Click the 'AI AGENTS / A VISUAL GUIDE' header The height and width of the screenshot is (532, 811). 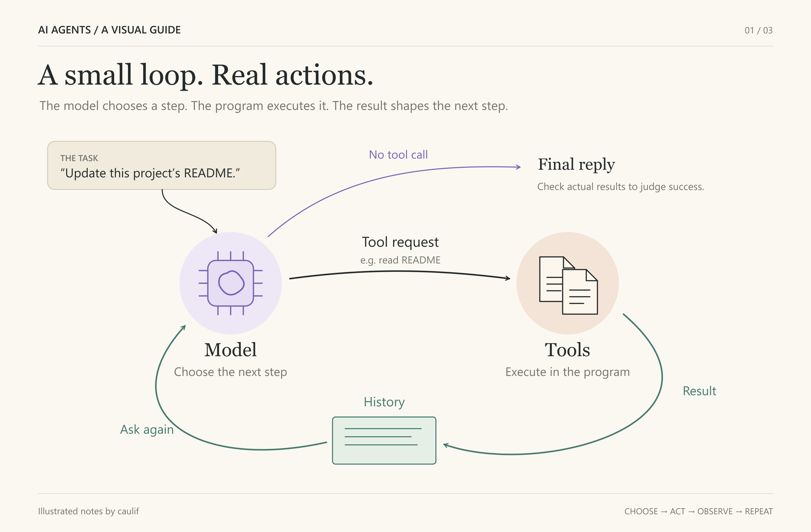coord(109,30)
